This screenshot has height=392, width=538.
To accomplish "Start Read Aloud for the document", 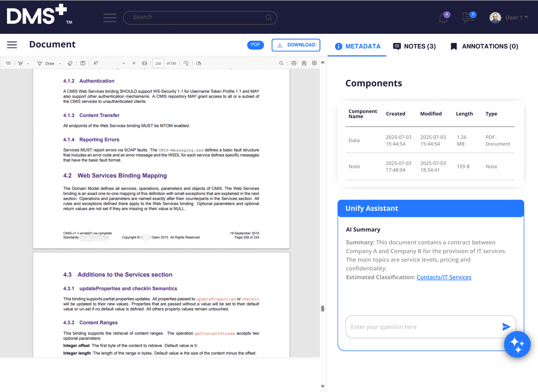I will pos(95,63).
